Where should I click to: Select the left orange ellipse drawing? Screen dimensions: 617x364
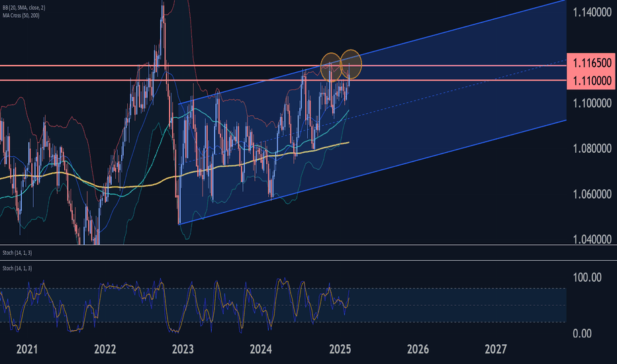[331, 67]
